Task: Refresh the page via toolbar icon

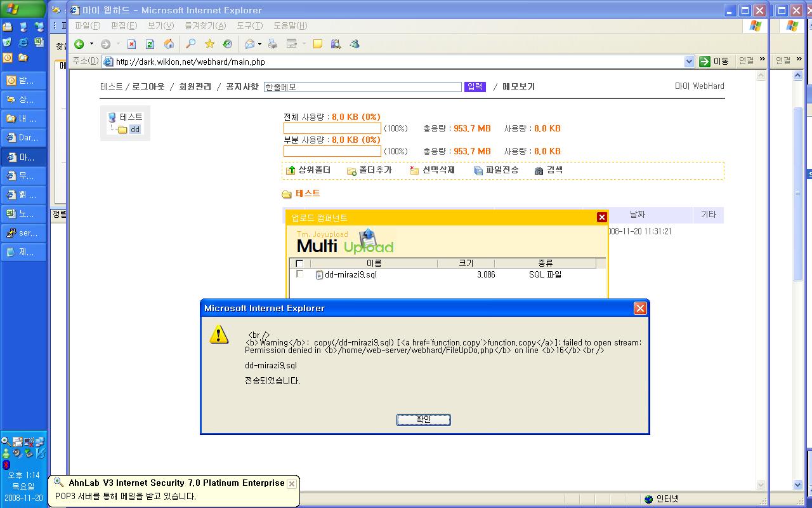Action: tap(150, 44)
